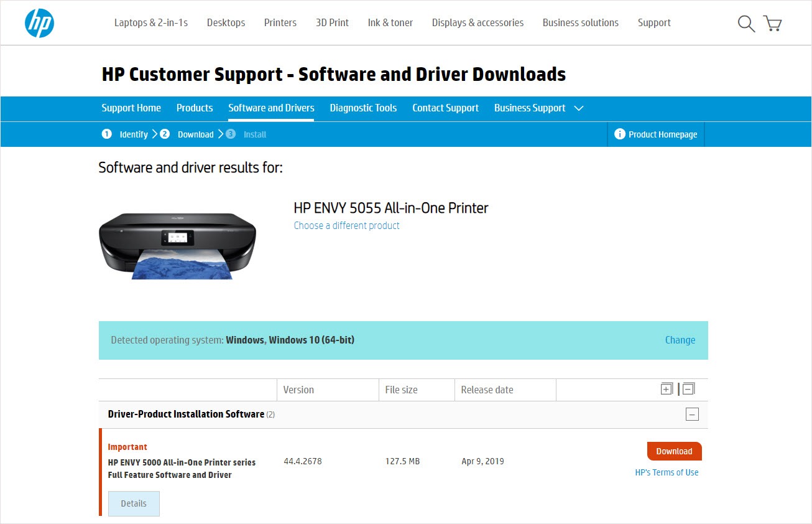Expand all result sections with the plus icon
Viewport: 812px width, 524px height.
pyautogui.click(x=666, y=388)
